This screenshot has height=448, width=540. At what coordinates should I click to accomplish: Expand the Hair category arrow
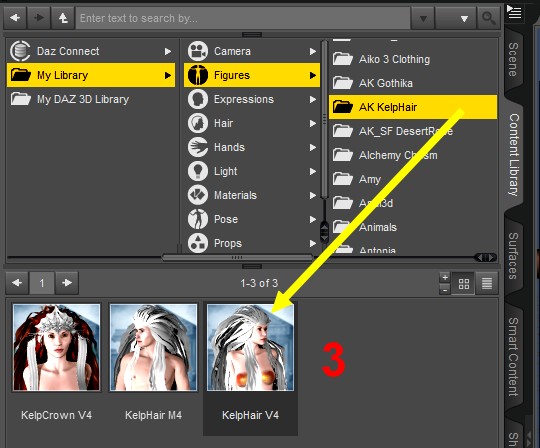pos(313,123)
